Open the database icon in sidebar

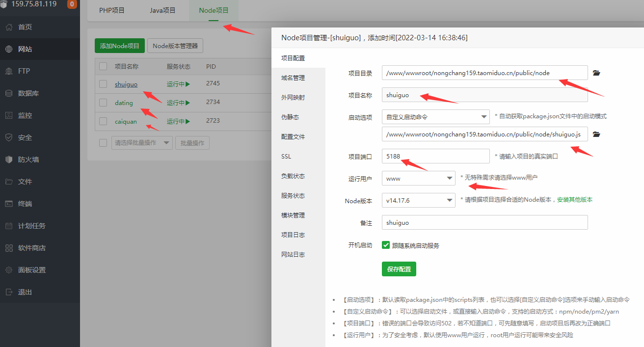(9, 93)
